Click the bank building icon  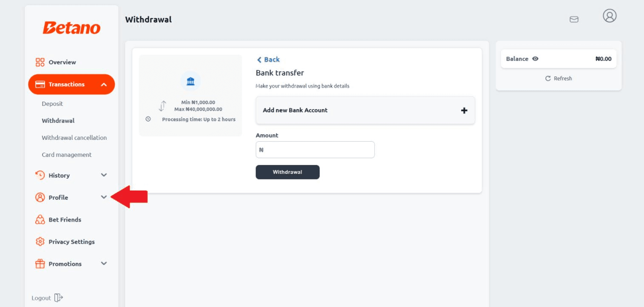(190, 81)
